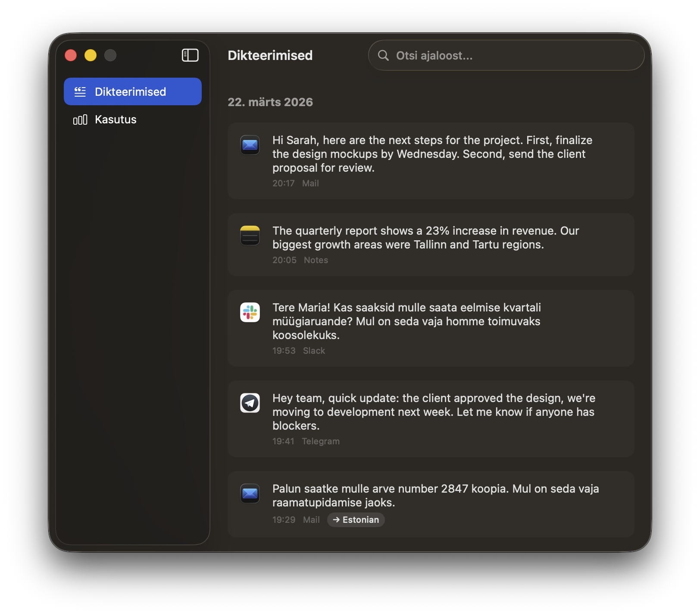This screenshot has height=616, width=700.
Task: Toggle the sidebar panel icon
Action: [190, 55]
